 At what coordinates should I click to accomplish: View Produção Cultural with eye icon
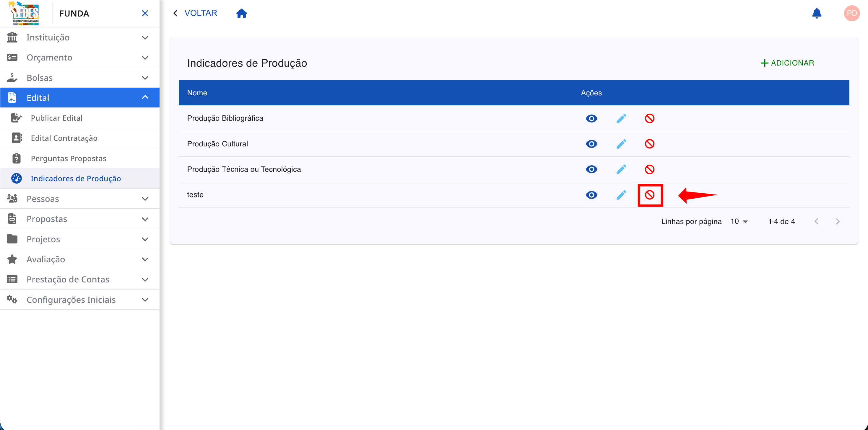591,144
